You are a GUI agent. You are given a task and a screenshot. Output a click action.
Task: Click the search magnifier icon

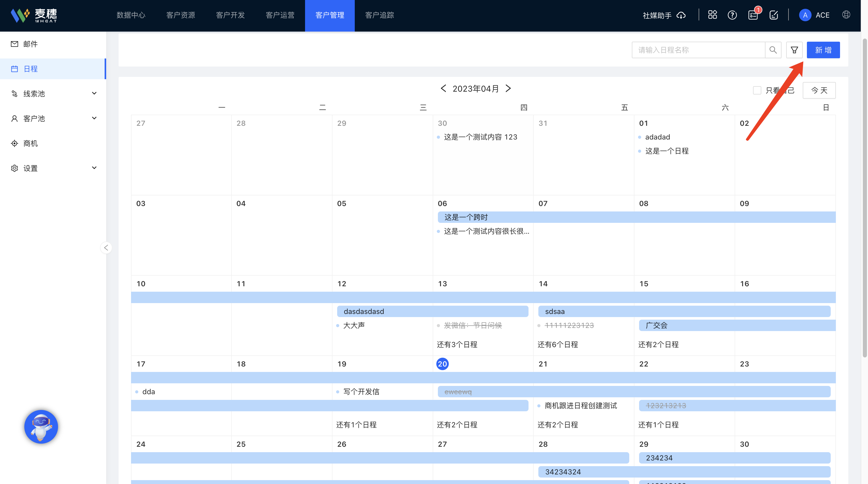point(773,50)
